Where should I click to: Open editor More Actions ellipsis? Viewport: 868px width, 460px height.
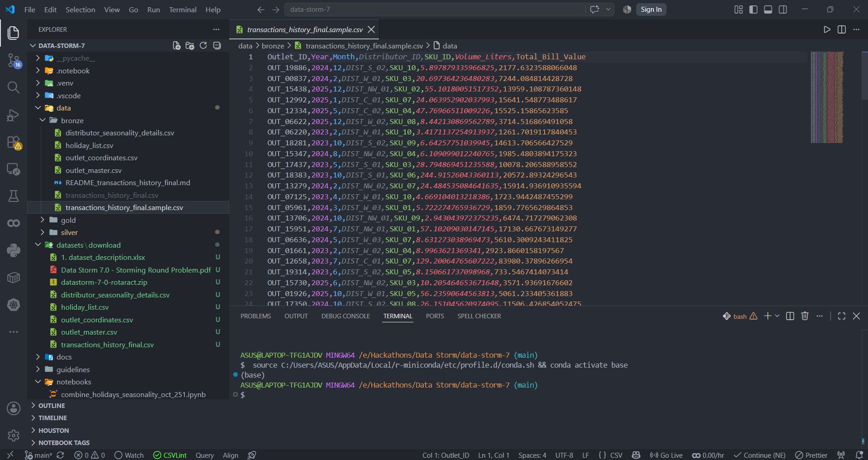pos(856,29)
